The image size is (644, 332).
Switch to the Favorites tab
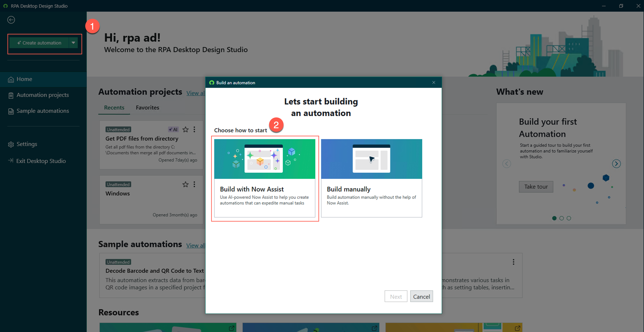(x=148, y=108)
